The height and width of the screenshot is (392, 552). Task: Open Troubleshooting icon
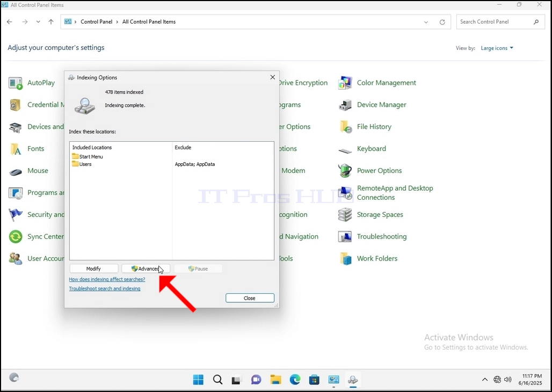click(x=345, y=237)
